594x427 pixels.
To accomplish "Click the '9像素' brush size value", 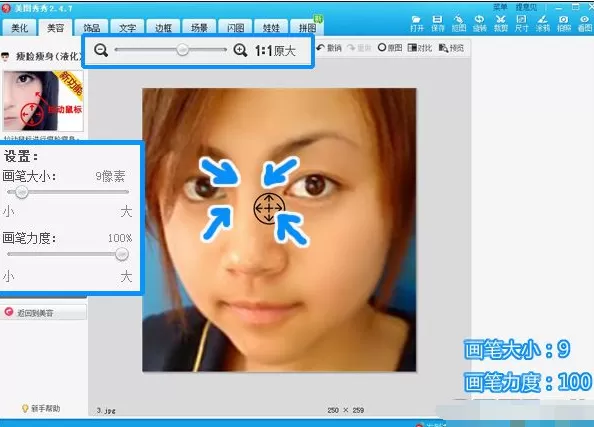I will pyautogui.click(x=110, y=176).
